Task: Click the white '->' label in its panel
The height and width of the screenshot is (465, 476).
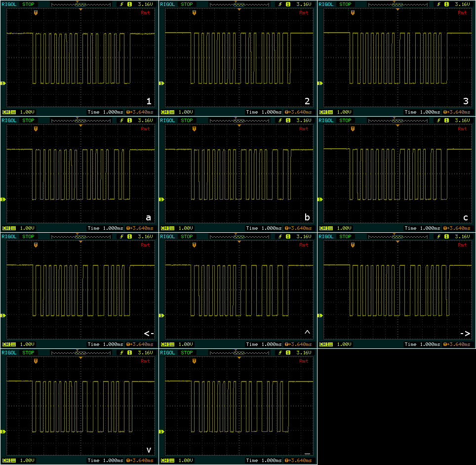Action: pyautogui.click(x=465, y=334)
